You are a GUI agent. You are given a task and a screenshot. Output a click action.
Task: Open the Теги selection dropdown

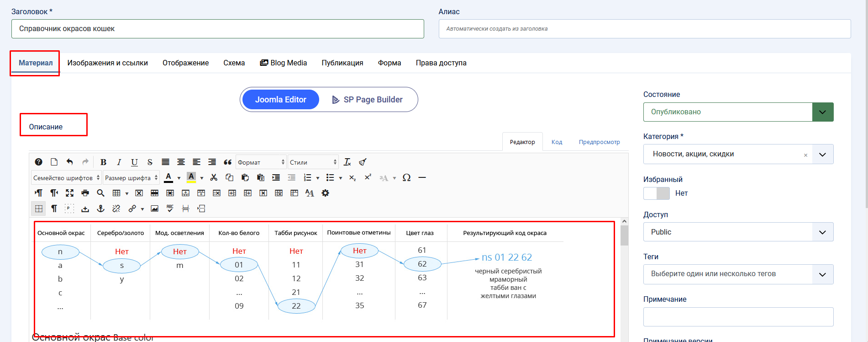738,274
